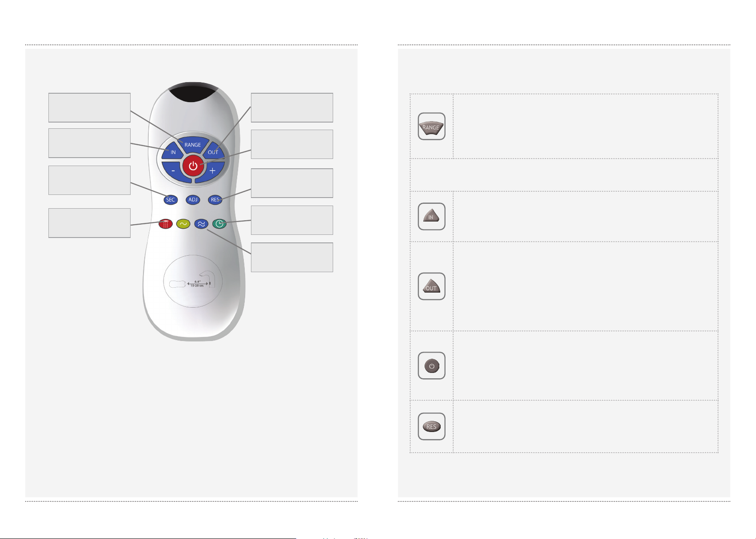
Task: Select the round SEC button
Action: [x=170, y=200]
